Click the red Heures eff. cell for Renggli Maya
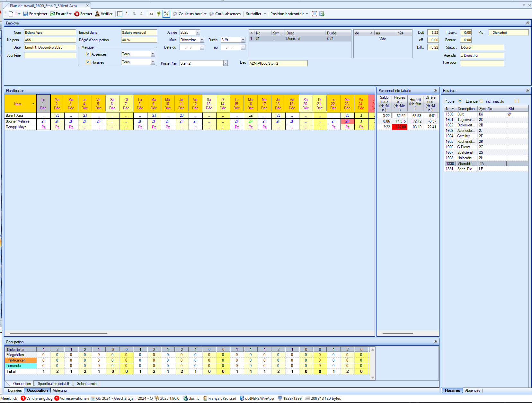 click(400, 127)
